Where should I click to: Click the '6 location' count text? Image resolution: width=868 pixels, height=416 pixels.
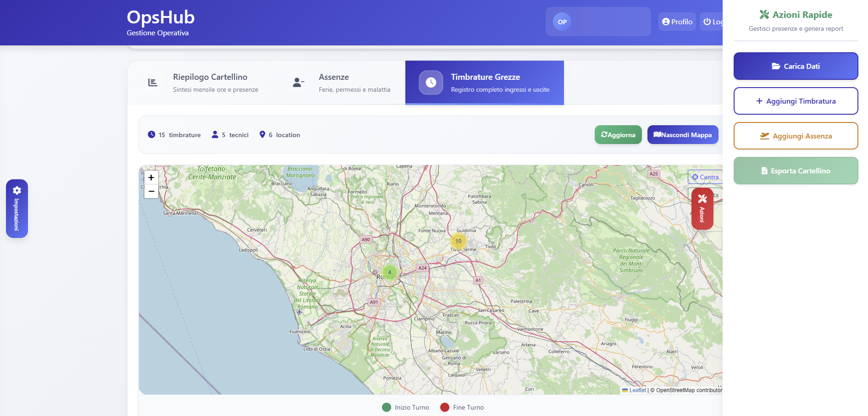[284, 135]
